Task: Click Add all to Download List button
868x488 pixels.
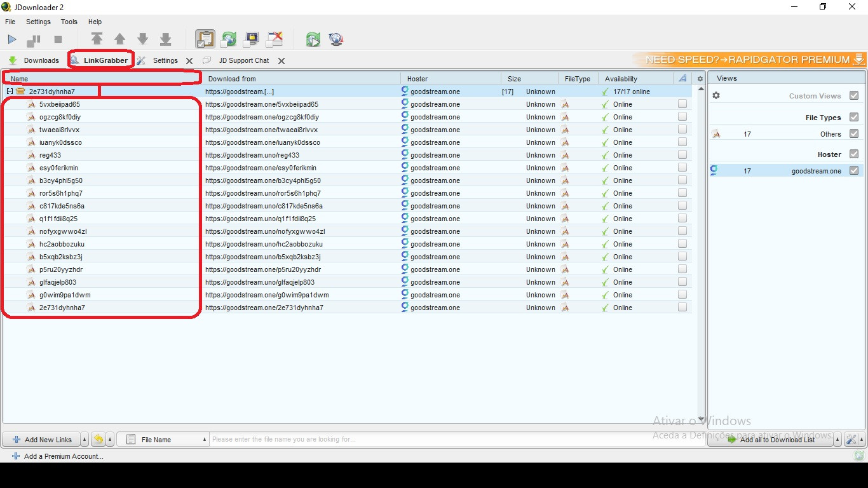Action: tap(771, 440)
